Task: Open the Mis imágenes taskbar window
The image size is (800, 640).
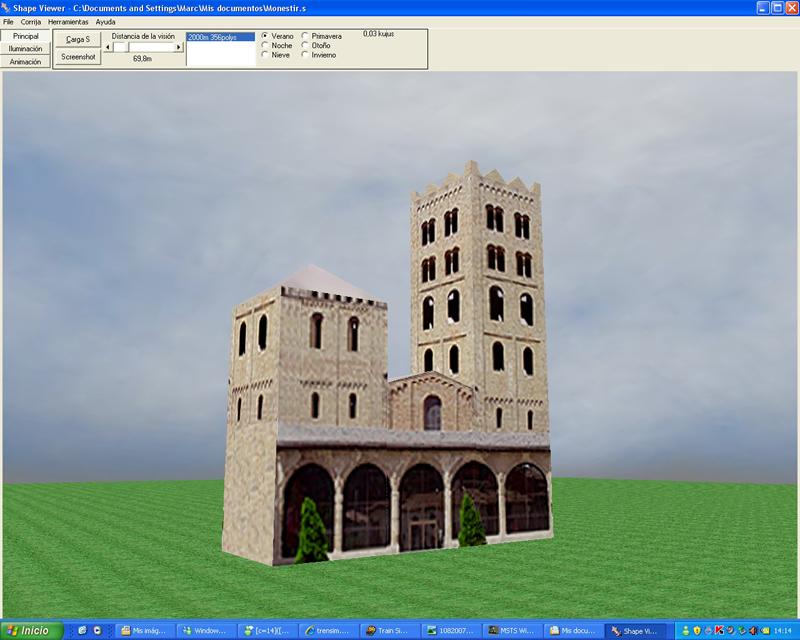Action: (145, 631)
